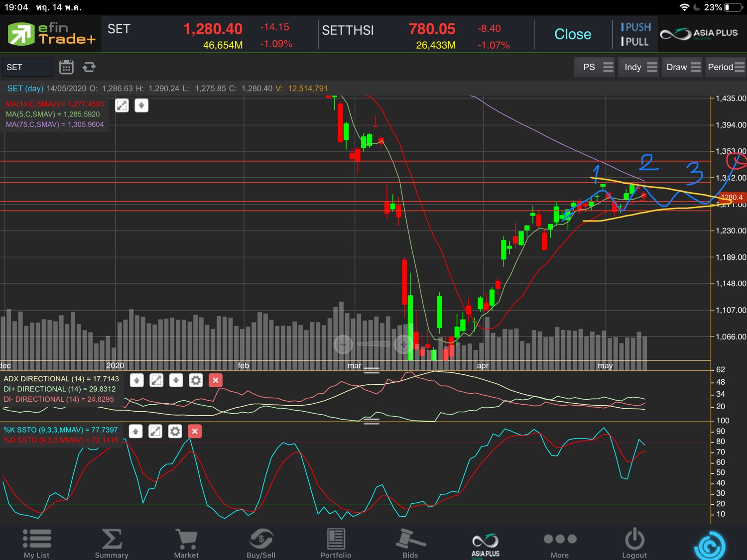Viewport: 747px width, 560px height.
Task: Tap the efin Trade+ logo
Action: coord(51,34)
